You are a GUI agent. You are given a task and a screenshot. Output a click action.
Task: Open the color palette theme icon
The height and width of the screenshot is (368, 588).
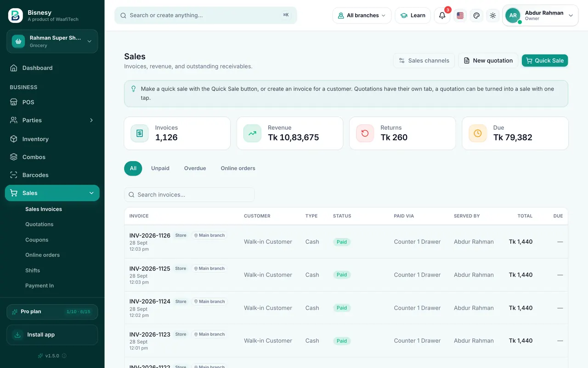pos(476,16)
